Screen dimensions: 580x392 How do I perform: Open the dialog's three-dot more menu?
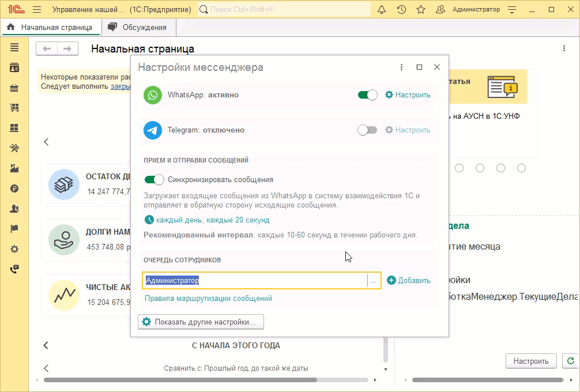402,67
